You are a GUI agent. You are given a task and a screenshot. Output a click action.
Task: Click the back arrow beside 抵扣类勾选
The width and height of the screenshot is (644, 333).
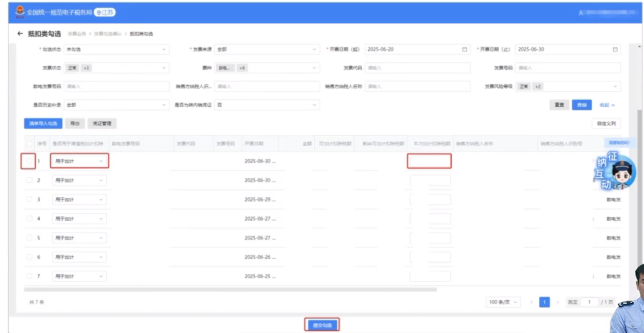click(20, 34)
